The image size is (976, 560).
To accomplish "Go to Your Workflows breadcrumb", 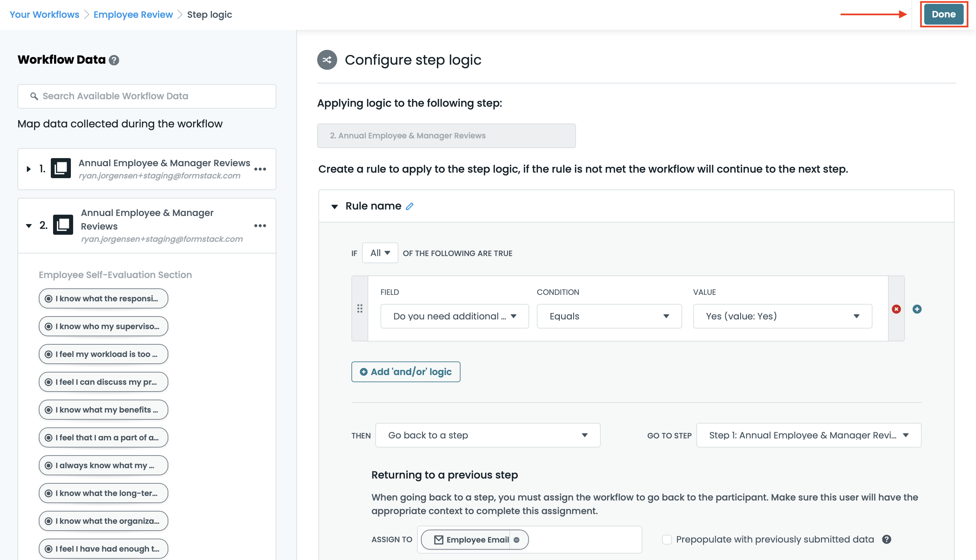I will click(44, 15).
